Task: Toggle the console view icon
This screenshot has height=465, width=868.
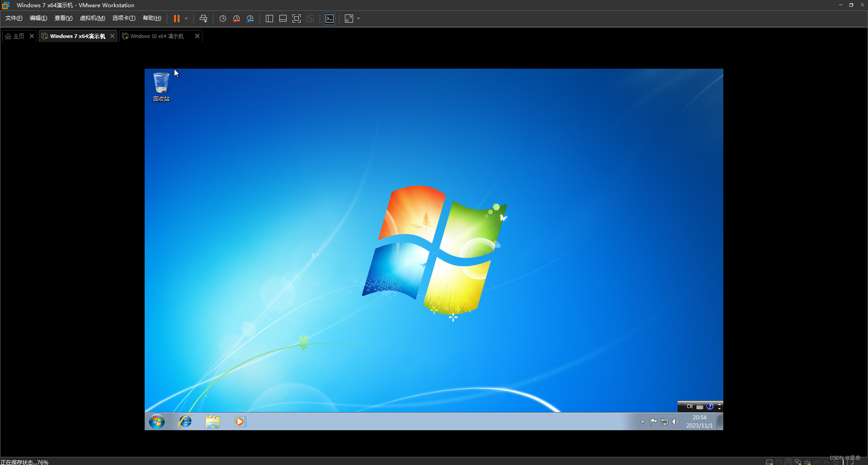Action: tap(330, 19)
